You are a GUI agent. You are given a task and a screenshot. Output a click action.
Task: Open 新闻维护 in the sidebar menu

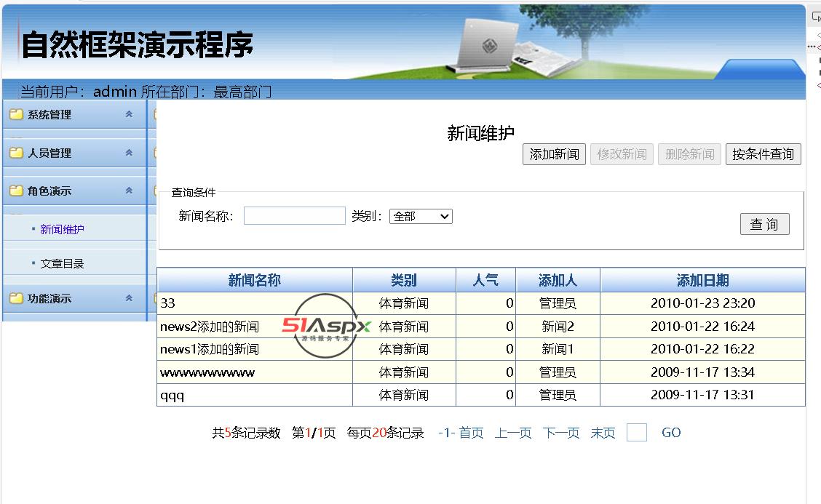[62, 229]
